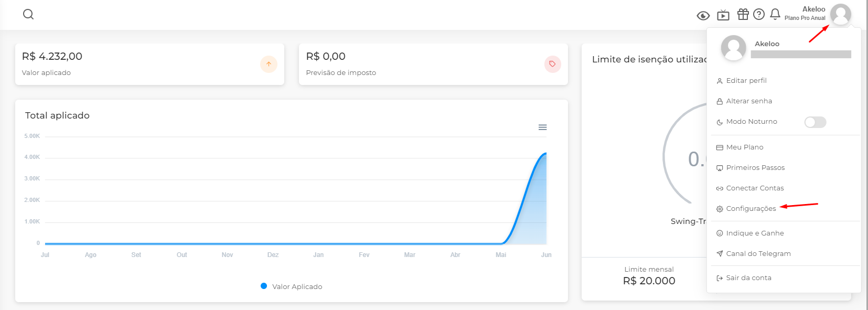
Task: Open the video tutorials TV icon
Action: pyautogui.click(x=723, y=15)
